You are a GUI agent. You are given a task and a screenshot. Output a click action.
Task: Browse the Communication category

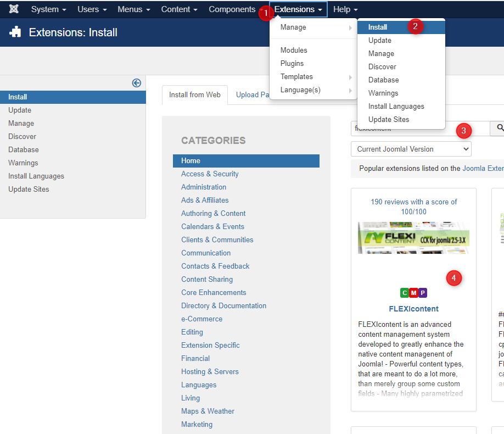tap(206, 253)
